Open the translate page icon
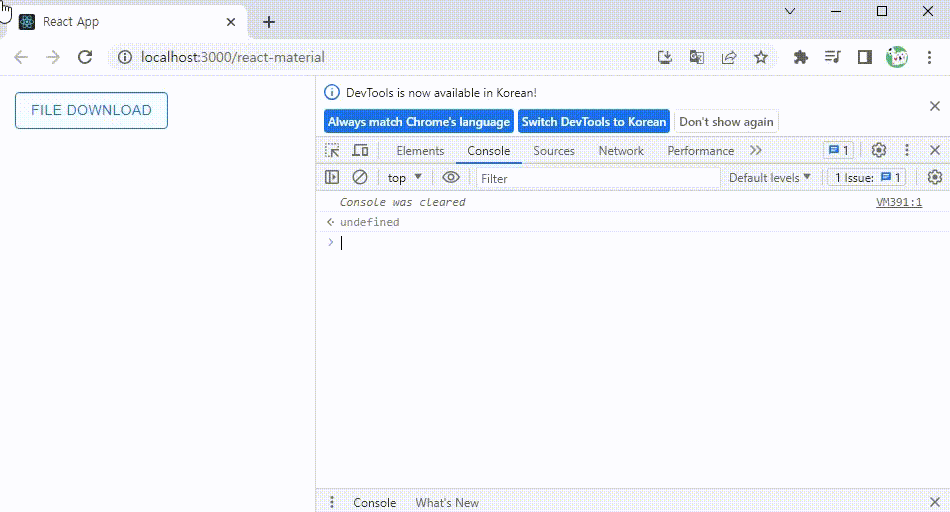 point(697,57)
